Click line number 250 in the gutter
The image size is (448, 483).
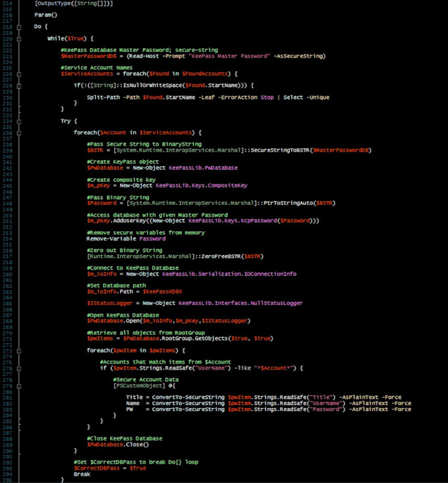(7, 215)
